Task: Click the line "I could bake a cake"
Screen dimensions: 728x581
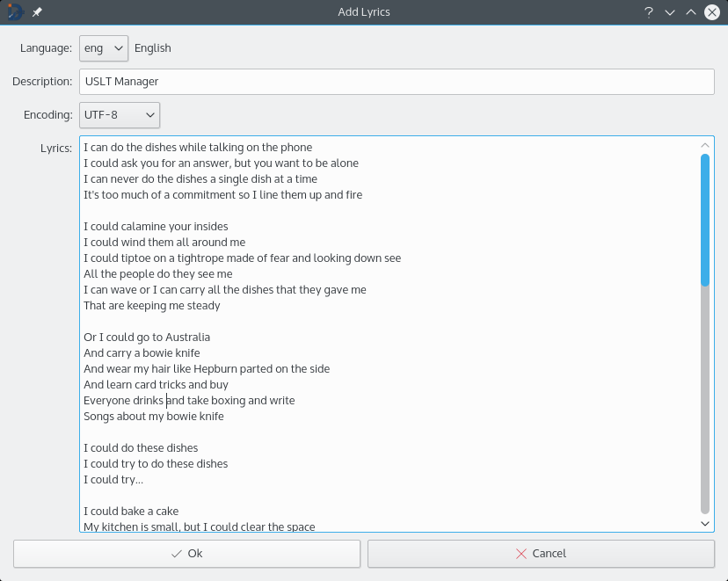Action: [x=131, y=512]
